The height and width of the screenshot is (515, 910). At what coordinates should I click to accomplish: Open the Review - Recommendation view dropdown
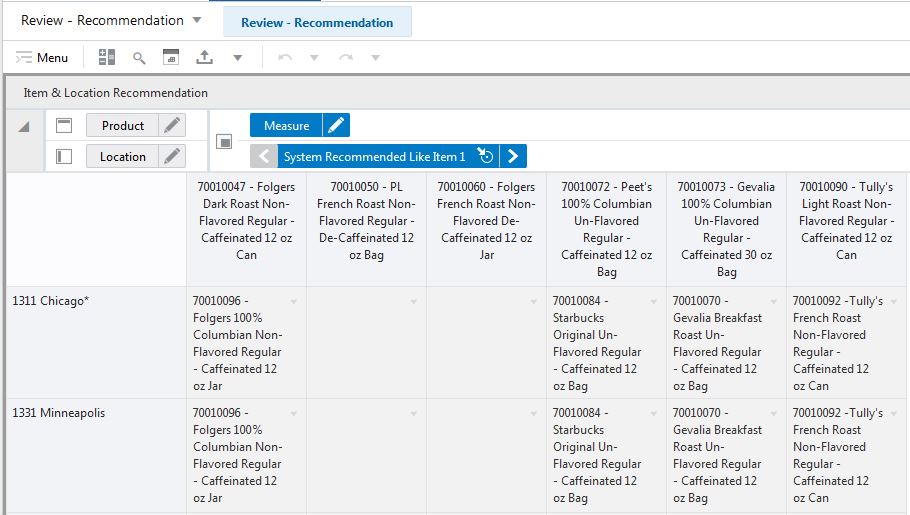pos(197,20)
